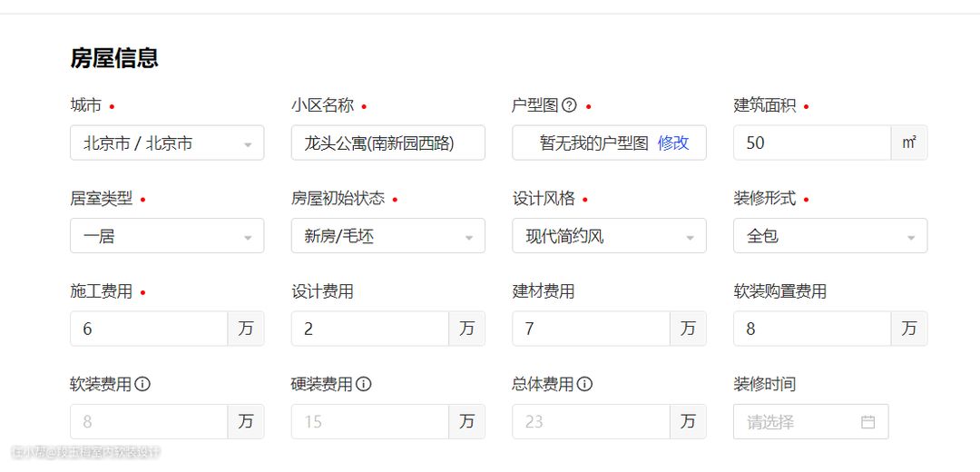The image size is (980, 472).
Task: Click the info icon beside 软装费用
Action: click(x=142, y=384)
